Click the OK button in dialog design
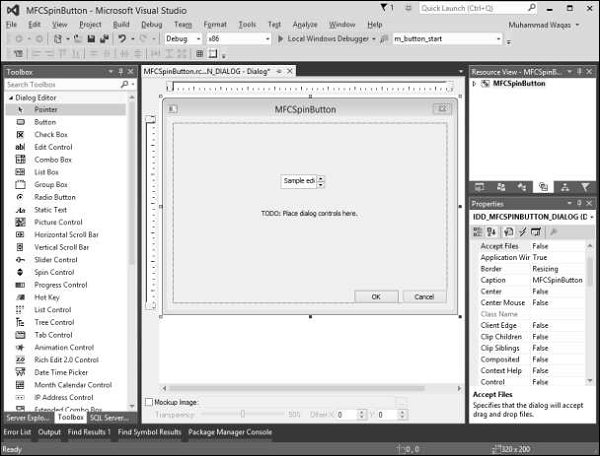Viewport: 600px width, 456px height. tap(376, 297)
